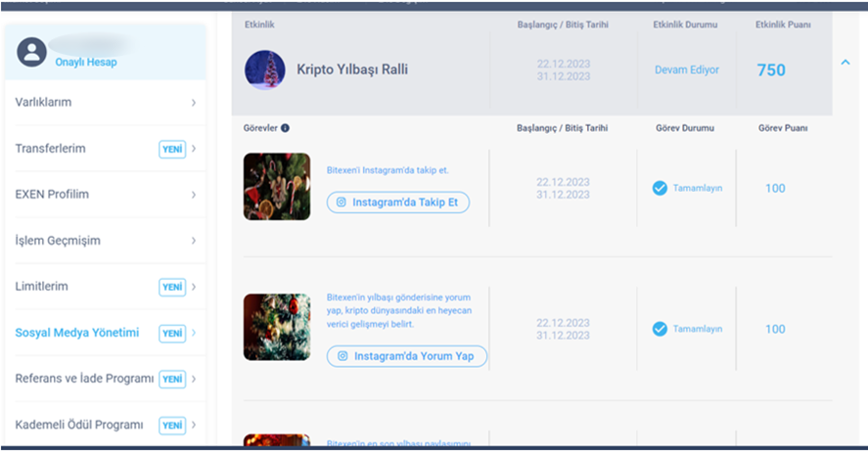Click YENİ badge next to Sosyal Medya Yönetimi
This screenshot has height=452, width=868.
[172, 333]
